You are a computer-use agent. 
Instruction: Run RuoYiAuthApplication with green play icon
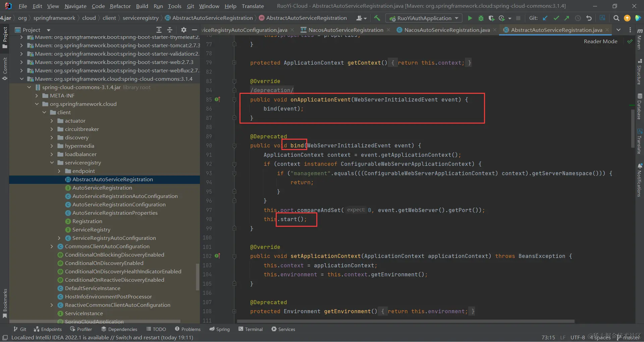pos(470,18)
